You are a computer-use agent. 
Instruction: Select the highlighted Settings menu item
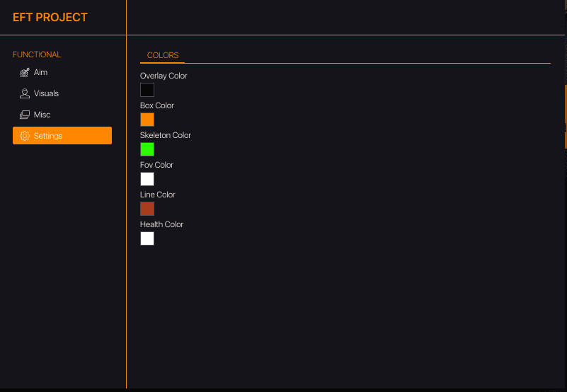tap(62, 136)
